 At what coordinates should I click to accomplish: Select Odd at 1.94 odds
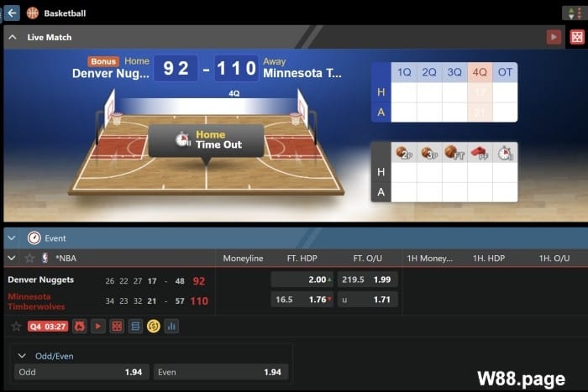[81, 372]
